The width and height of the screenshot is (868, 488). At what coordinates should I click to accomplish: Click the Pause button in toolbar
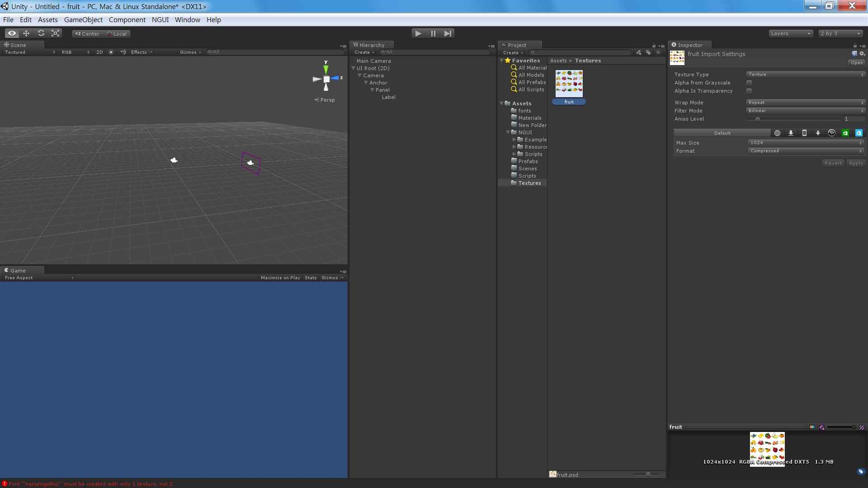pos(434,33)
